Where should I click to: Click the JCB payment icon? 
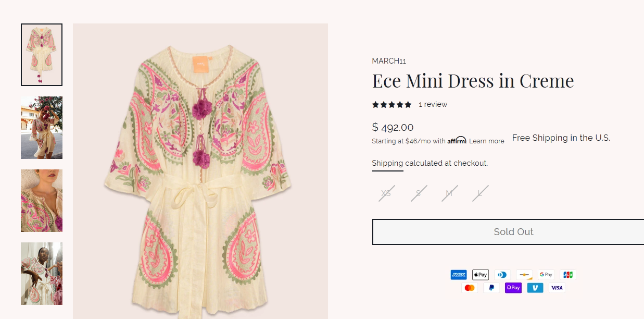(x=568, y=275)
